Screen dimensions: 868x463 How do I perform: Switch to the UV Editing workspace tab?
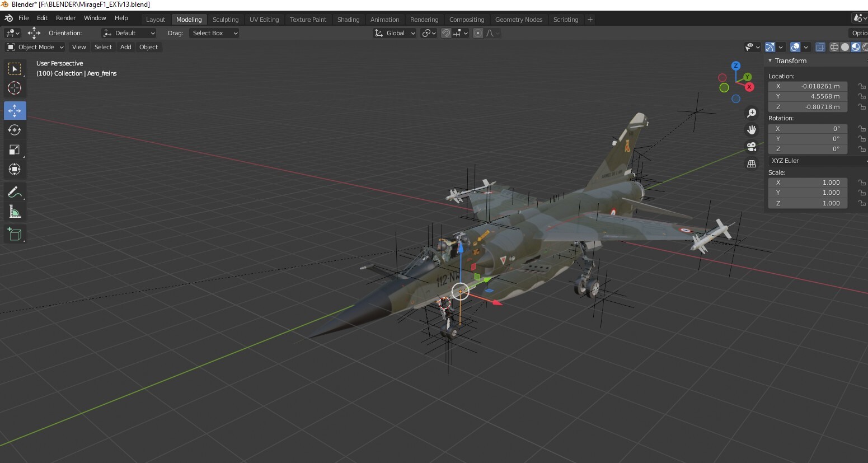(264, 20)
